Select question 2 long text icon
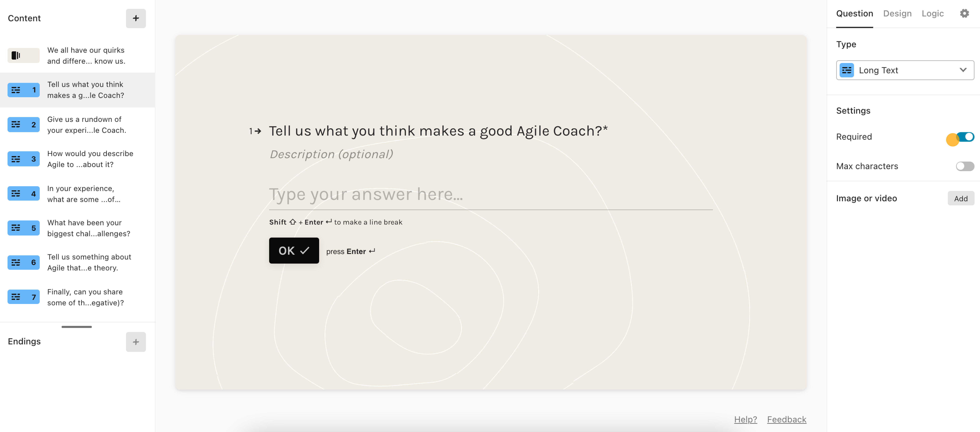The width and height of the screenshot is (980, 432). tap(24, 125)
